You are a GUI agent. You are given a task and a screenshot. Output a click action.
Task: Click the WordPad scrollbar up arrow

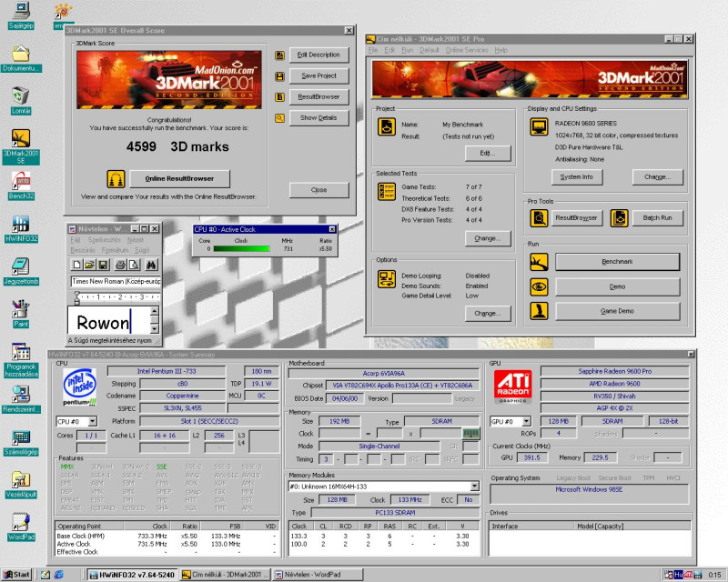click(155, 310)
